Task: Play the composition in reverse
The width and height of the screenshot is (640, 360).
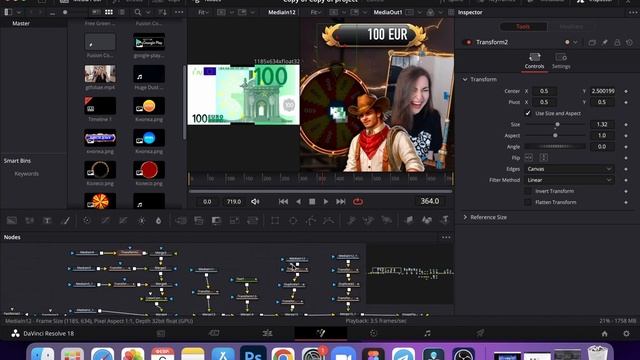Action: point(298,201)
